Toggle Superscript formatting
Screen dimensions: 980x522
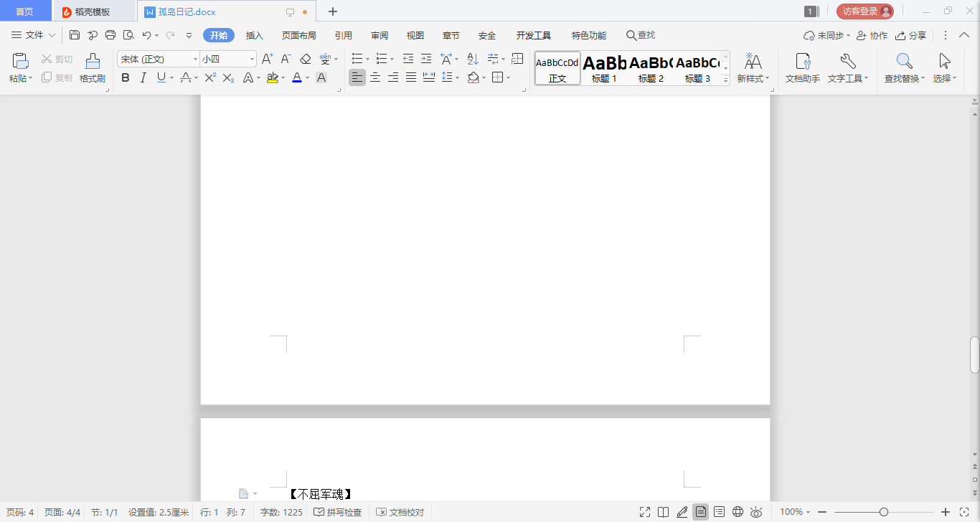click(x=210, y=77)
